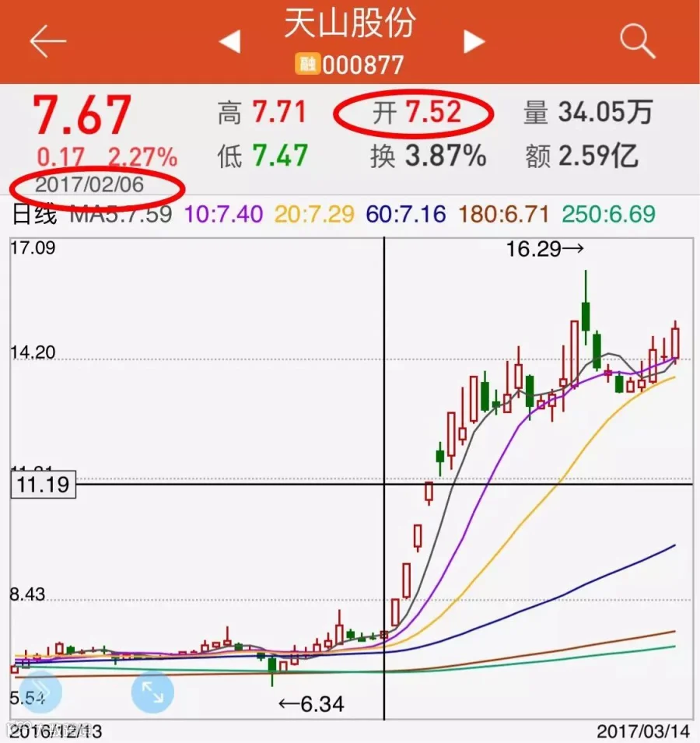Screen dimensions: 700x743
Task: Select stock code 000877
Action: [x=362, y=65]
